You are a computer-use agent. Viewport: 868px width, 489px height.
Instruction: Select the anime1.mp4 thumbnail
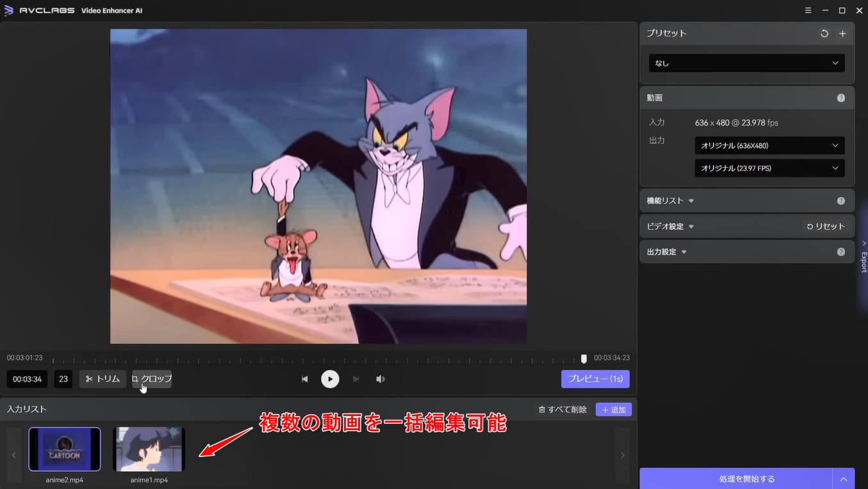tap(149, 449)
